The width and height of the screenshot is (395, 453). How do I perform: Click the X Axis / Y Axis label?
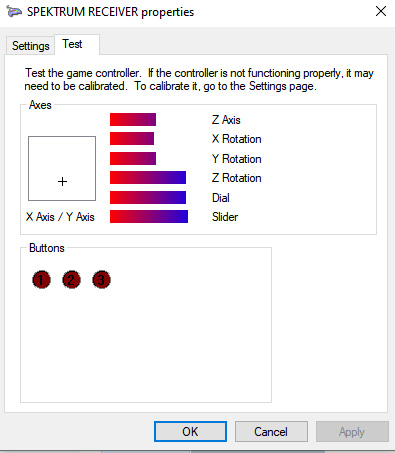click(60, 217)
